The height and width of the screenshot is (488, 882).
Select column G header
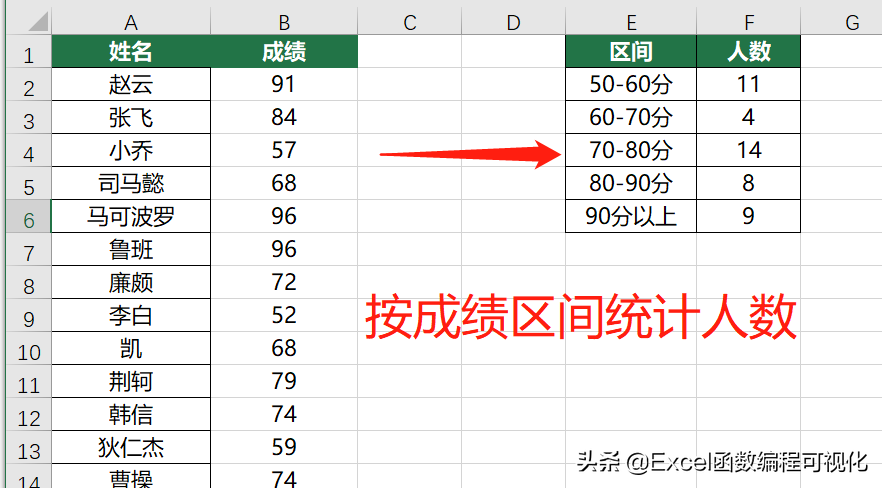coord(842,22)
